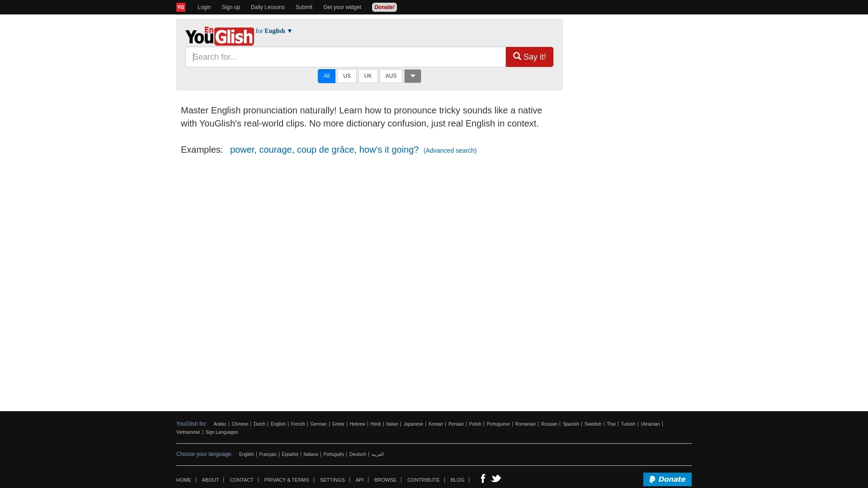Open the Submit menu item
This screenshot has width=868, height=488.
click(x=304, y=7)
